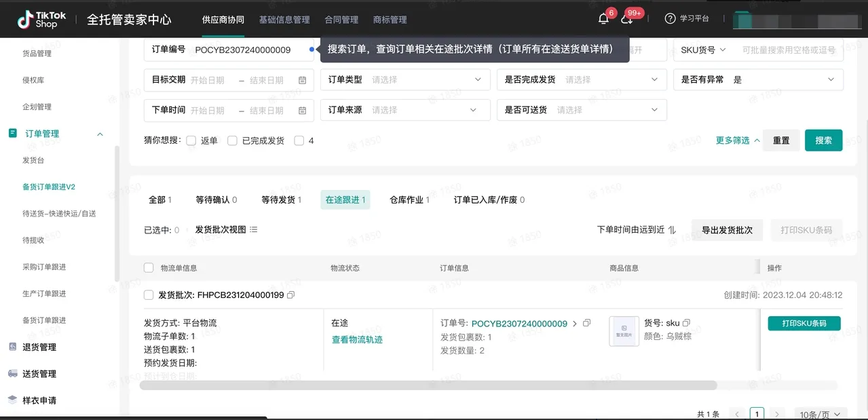Open order link POCYB2307240000009

[x=519, y=324]
